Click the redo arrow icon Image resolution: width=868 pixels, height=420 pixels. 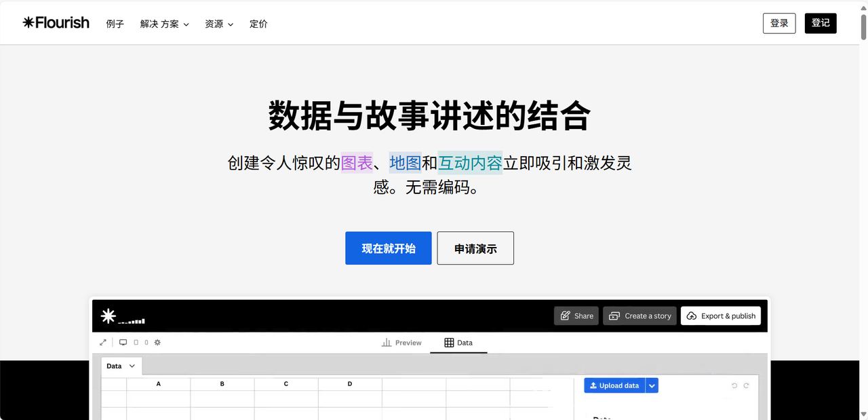point(746,385)
